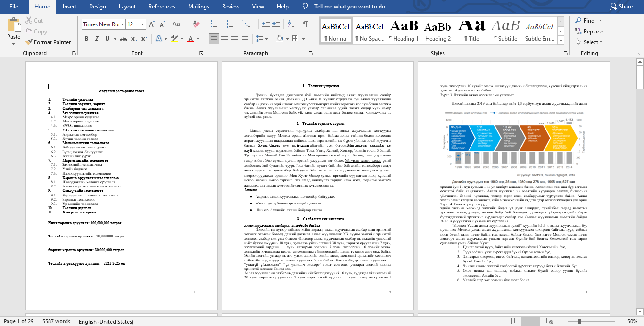Click the Grow Font size icon
644x326 pixels.
point(152,24)
